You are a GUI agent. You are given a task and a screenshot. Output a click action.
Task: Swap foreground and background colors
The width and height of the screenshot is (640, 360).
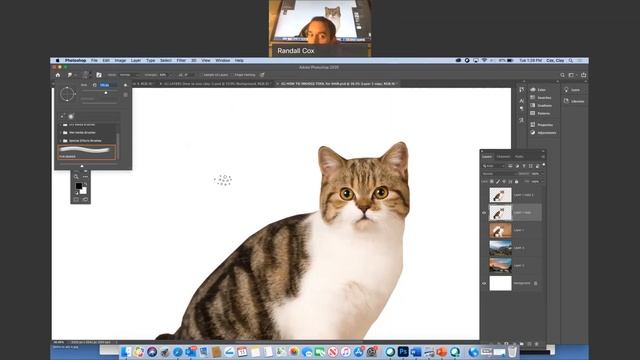85,184
